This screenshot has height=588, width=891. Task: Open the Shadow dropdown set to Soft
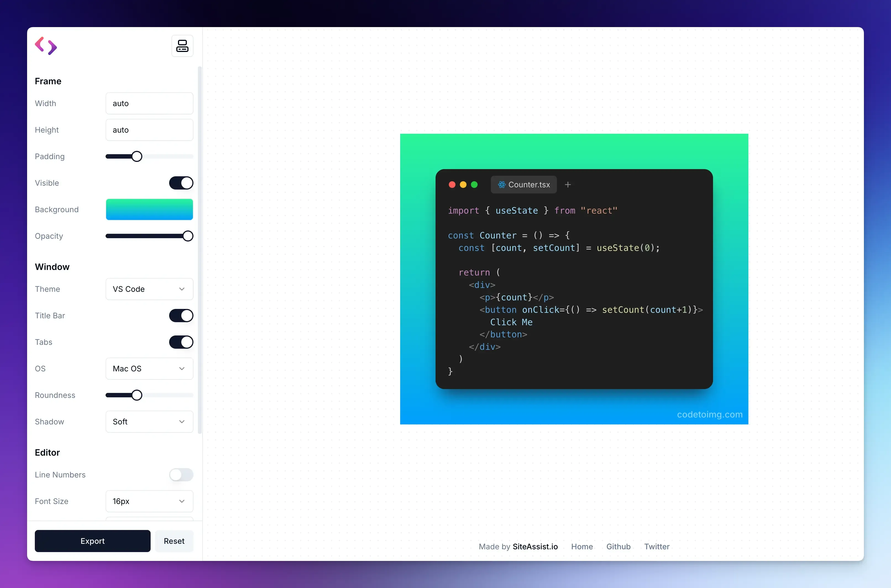tap(149, 421)
